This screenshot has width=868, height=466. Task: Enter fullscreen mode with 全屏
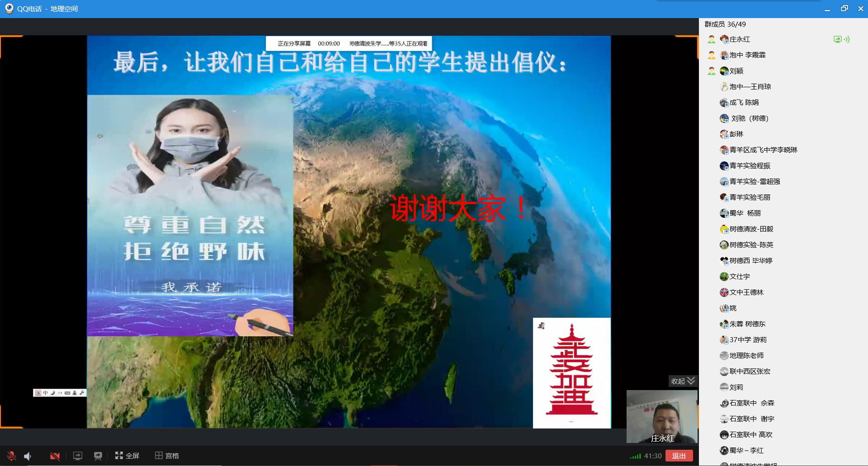127,456
